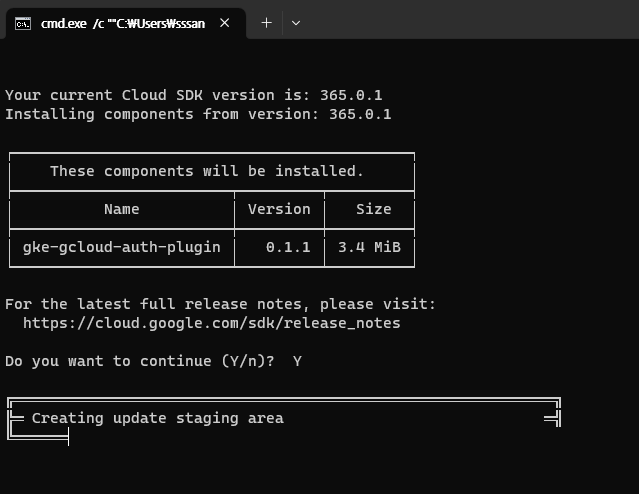Viewport: 639px width, 494px height.
Task: Click the current Cloud SDK version line
Action: click(x=193, y=95)
